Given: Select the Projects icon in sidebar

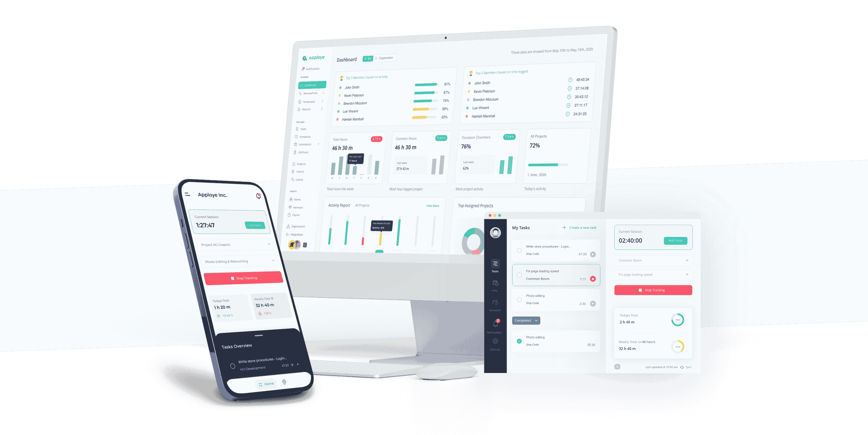Looking at the screenshot, I should (x=293, y=164).
